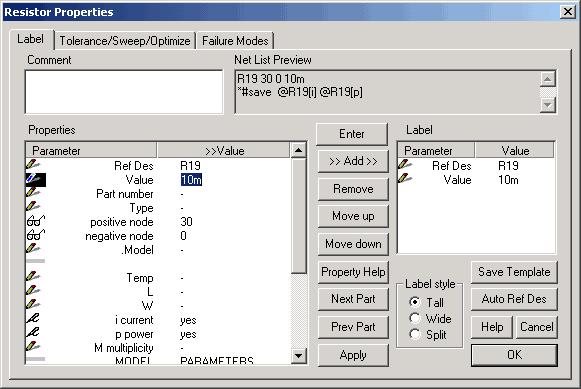Switch to the Tolerance/Sweep/Optimize tab
This screenshot has height=389, width=581.
click(125, 40)
